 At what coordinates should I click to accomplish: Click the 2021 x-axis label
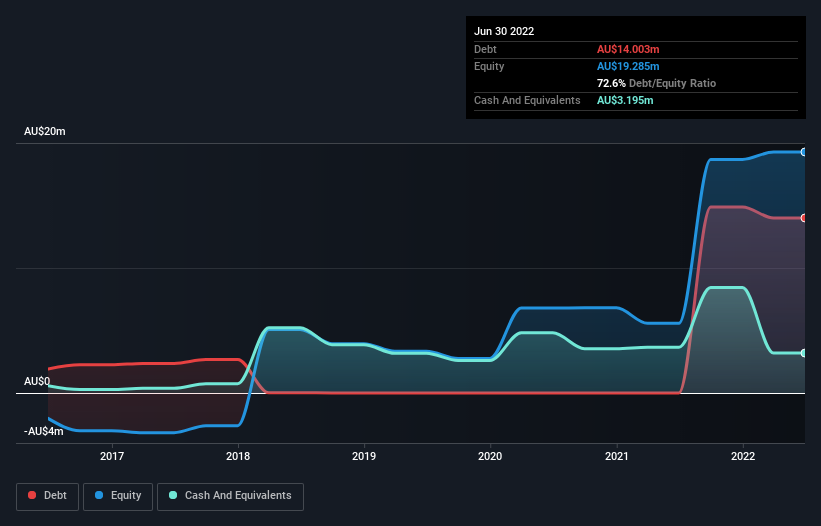[617, 456]
